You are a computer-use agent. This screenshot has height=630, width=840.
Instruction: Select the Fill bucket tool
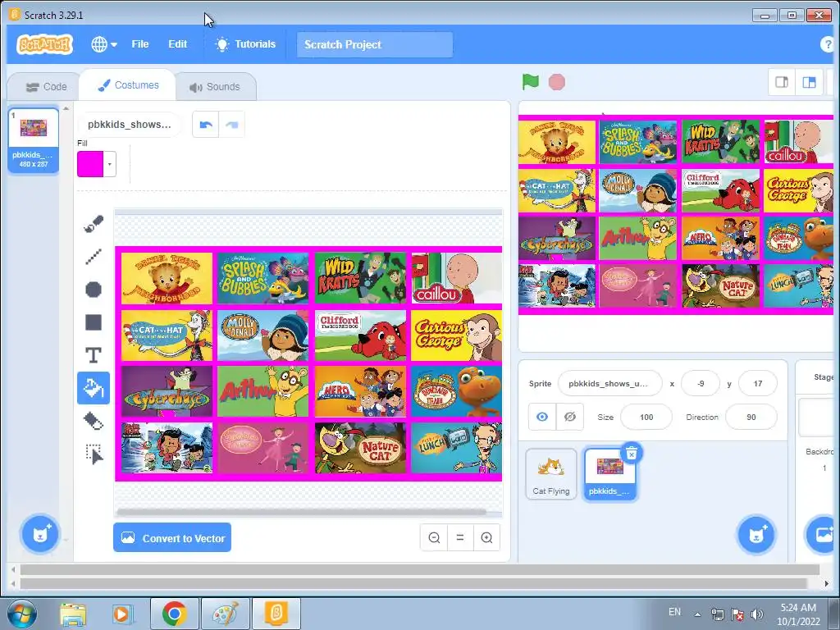point(94,388)
